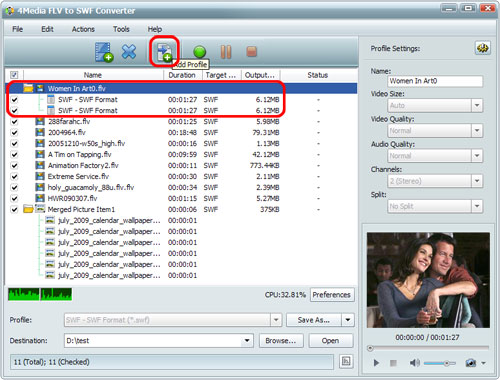Open the Video Quality dropdown
Image resolution: width=500 pixels, height=380 pixels.
[x=477, y=131]
